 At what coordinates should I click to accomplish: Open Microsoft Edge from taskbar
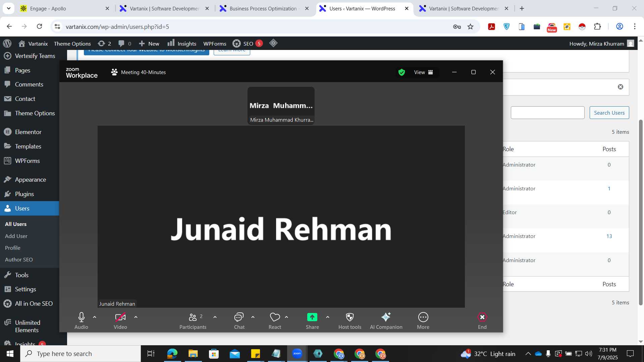172,354
